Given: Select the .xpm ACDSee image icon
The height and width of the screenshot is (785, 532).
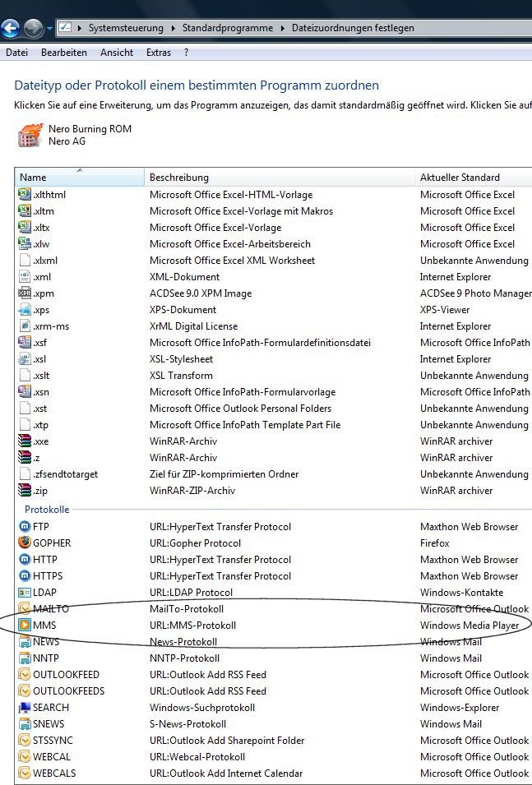Looking at the screenshot, I should 25,293.
